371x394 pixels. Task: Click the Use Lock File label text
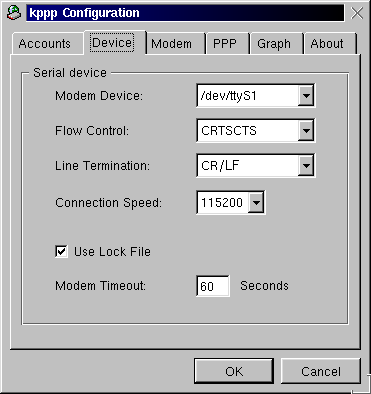[x=112, y=252]
